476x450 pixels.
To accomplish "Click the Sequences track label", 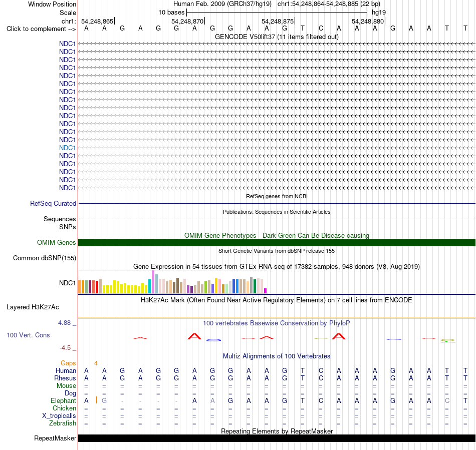I will pos(60,219).
